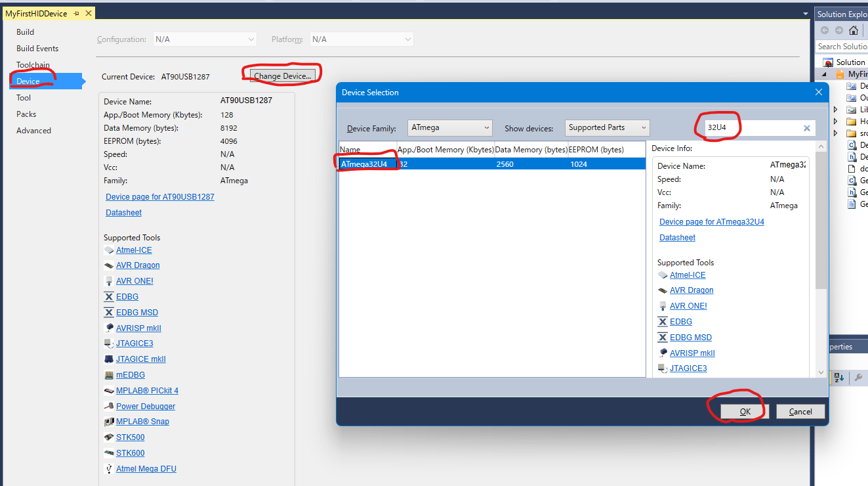The height and width of the screenshot is (486, 868).
Task: Click the Solution Explorer Back arrow icon
Action: coord(825,30)
